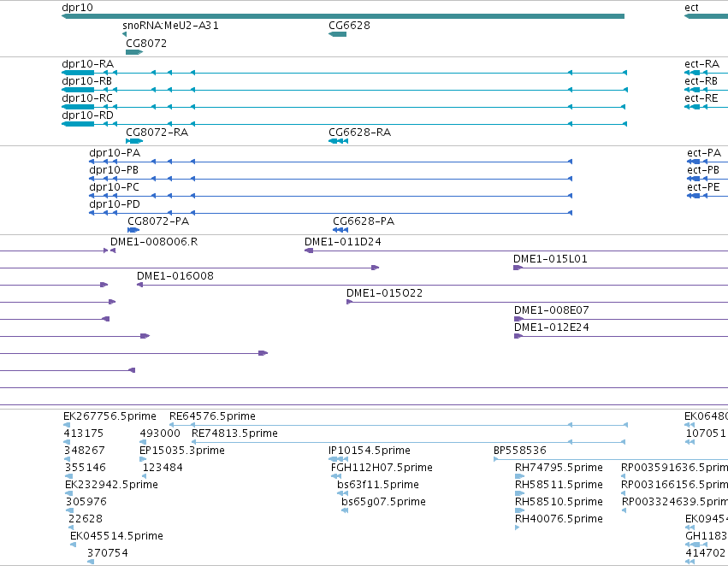Click the CG6628-RA transcript label
The image size is (728, 566).
tap(360, 133)
